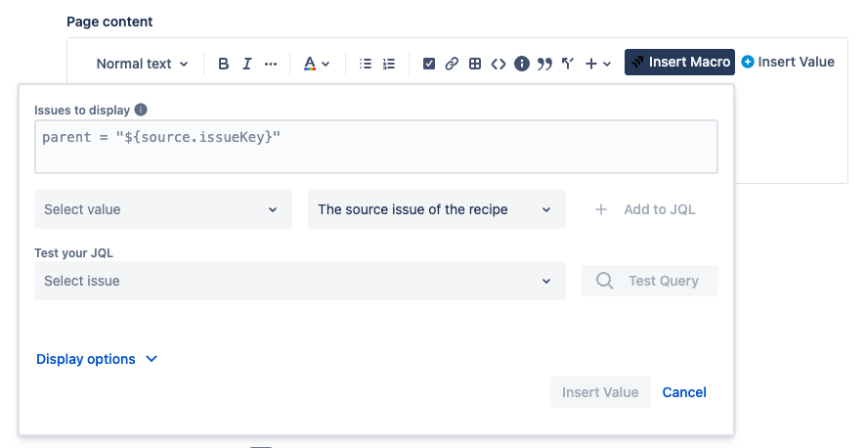Insert a code snippet
868x448 pixels.
[x=499, y=64]
